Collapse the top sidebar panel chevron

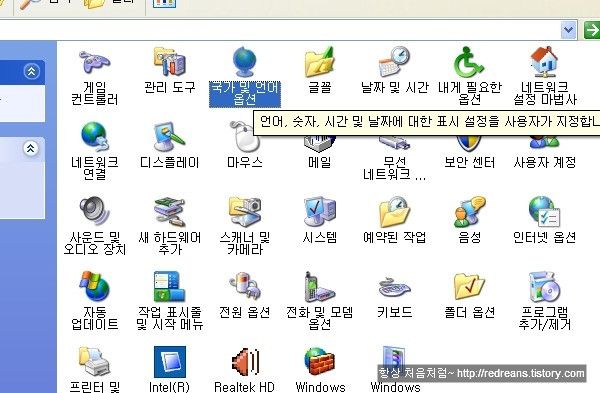click(x=31, y=71)
